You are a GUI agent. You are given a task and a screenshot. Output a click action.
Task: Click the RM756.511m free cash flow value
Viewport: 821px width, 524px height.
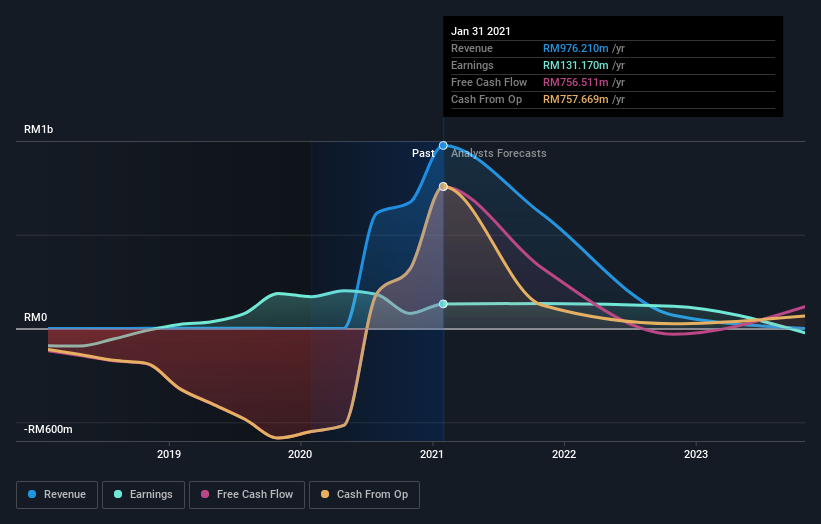(x=575, y=82)
